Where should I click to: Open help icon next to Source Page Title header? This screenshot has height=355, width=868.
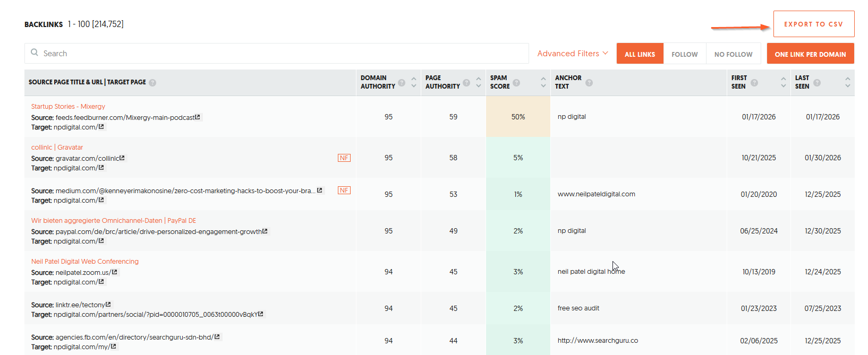(152, 83)
